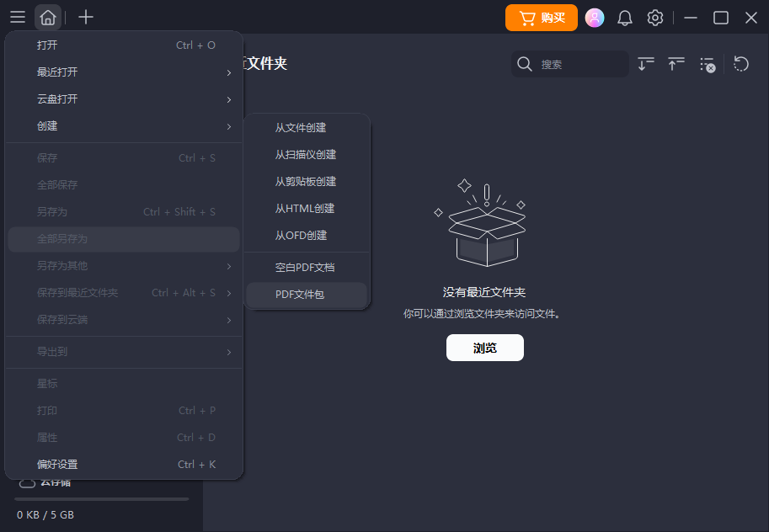This screenshot has height=532, width=769.
Task: Clear the recent folder list
Action: point(708,64)
